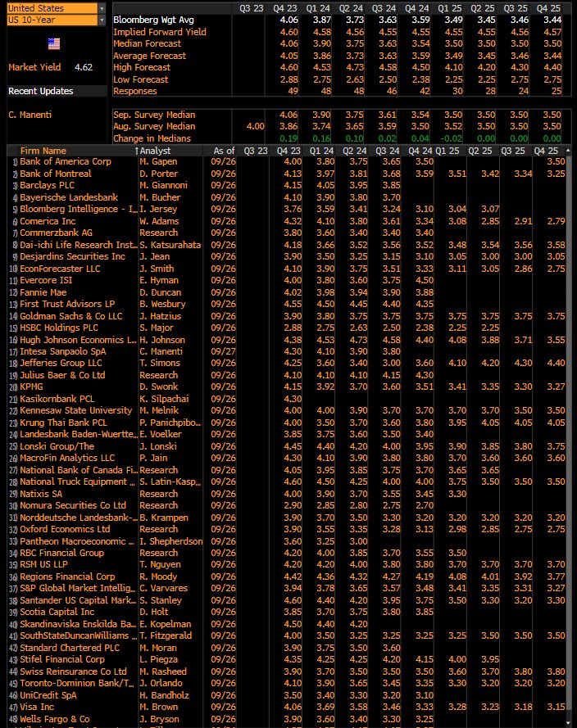Click the Sep. Survey Median label
Viewport: 577px width, 728px height.
154,115
